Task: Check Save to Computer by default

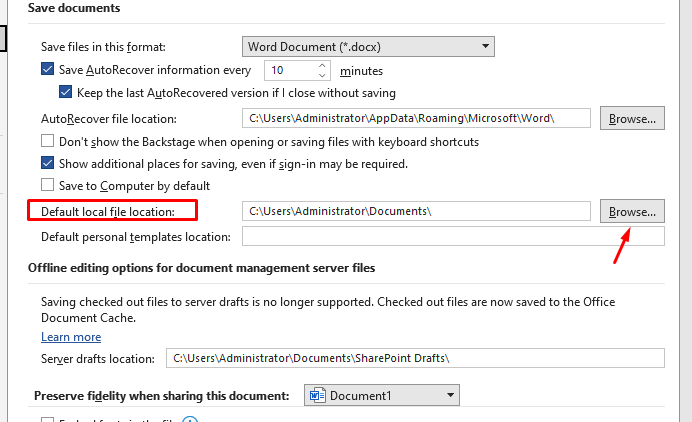Action: point(47,185)
